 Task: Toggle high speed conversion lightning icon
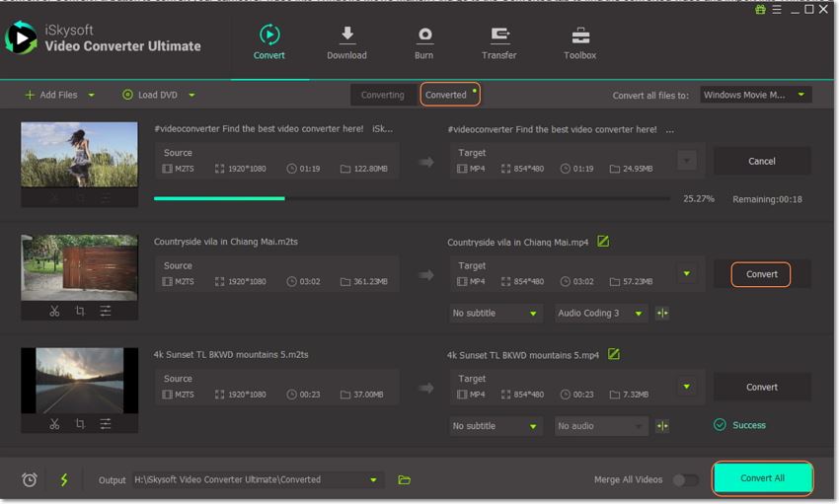pos(64,479)
